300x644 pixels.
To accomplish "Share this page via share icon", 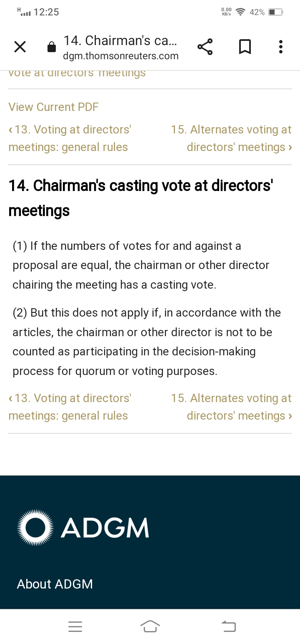I will pos(205,47).
